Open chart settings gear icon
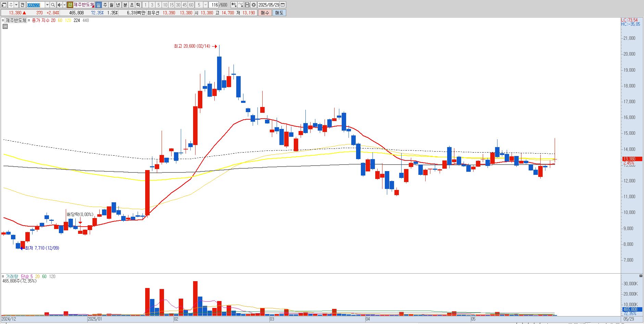The height and width of the screenshot is (324, 644). 253,5
